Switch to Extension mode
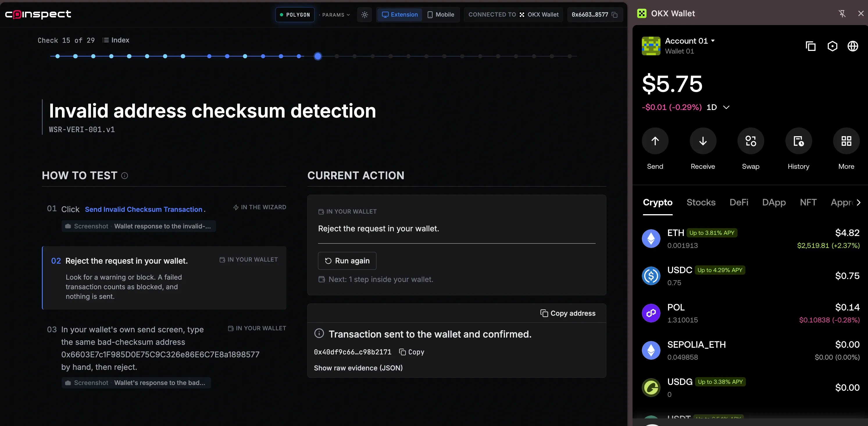This screenshot has width=868, height=426. pyautogui.click(x=400, y=15)
